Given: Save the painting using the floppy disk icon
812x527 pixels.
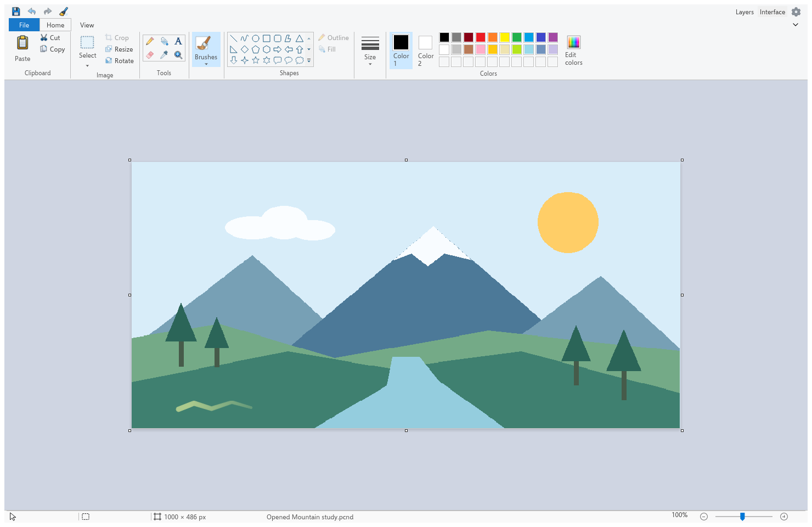Looking at the screenshot, I should point(16,12).
